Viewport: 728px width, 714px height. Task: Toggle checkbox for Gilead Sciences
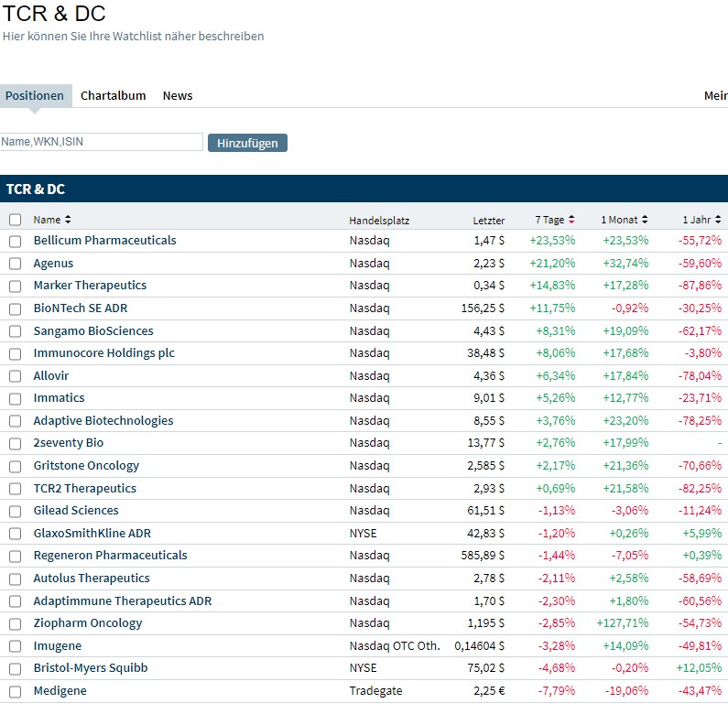pyautogui.click(x=15, y=511)
